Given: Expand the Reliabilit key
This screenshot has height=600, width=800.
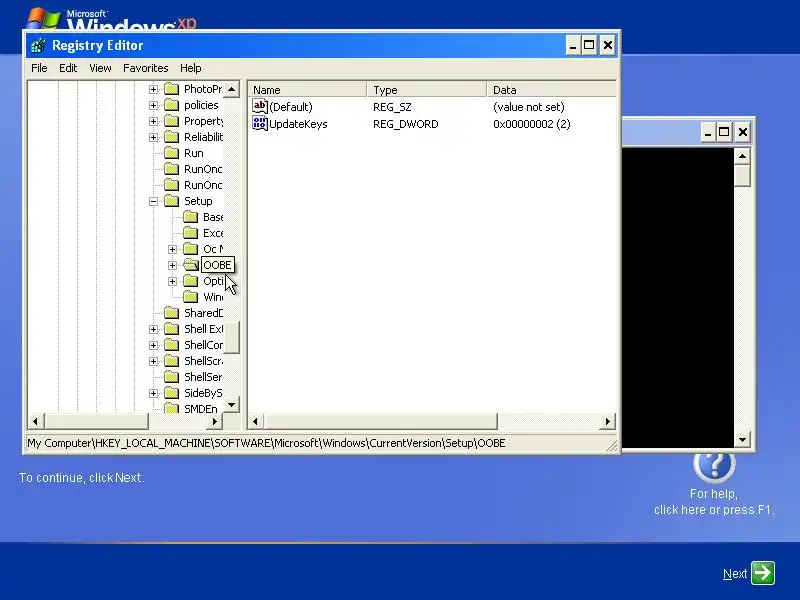Looking at the screenshot, I should coord(153,137).
